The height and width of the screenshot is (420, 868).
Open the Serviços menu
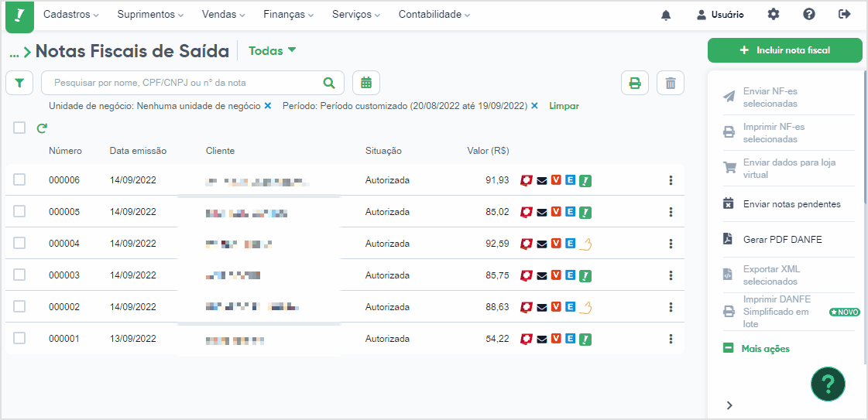356,15
